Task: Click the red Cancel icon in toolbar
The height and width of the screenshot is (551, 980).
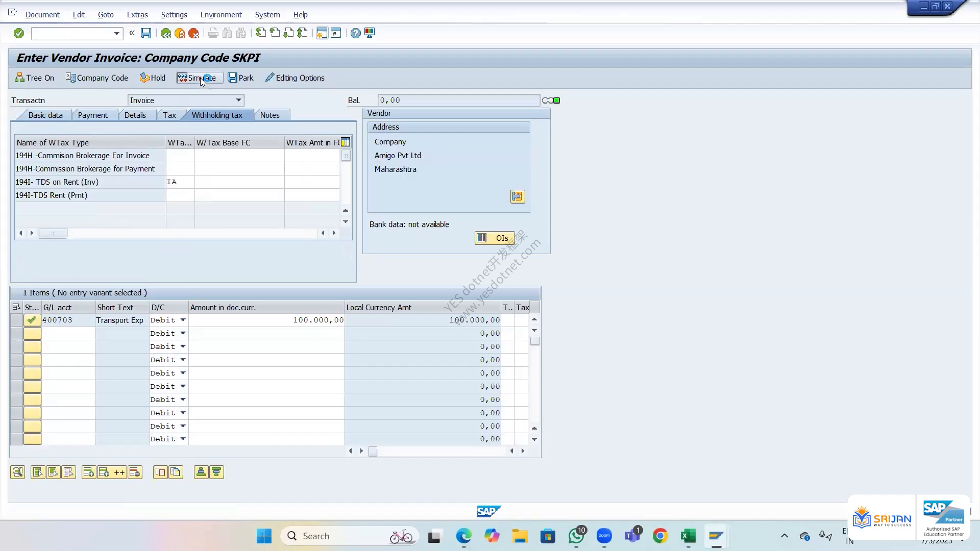Action: click(x=193, y=33)
